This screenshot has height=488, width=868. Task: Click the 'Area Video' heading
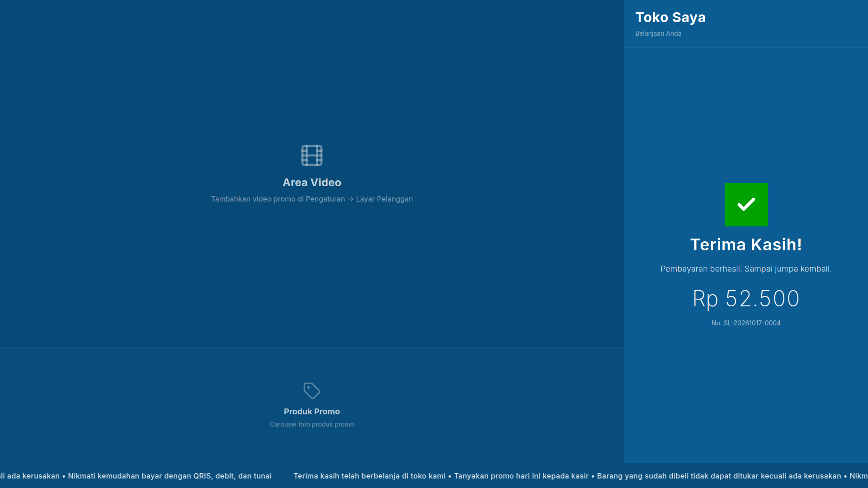312,183
